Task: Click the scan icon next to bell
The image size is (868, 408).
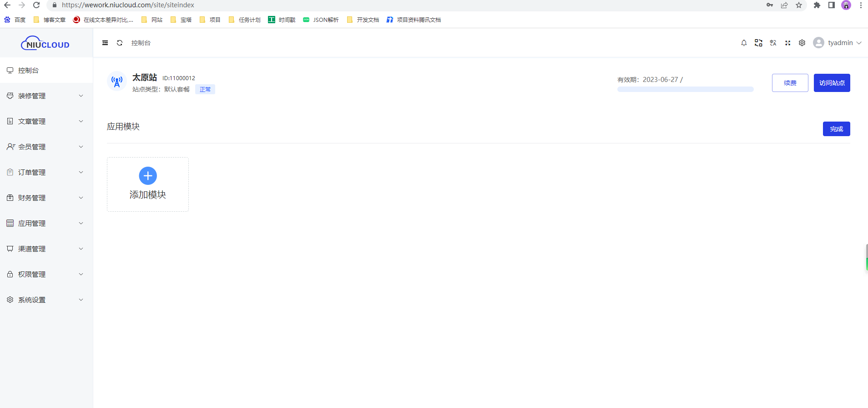Action: click(x=758, y=43)
